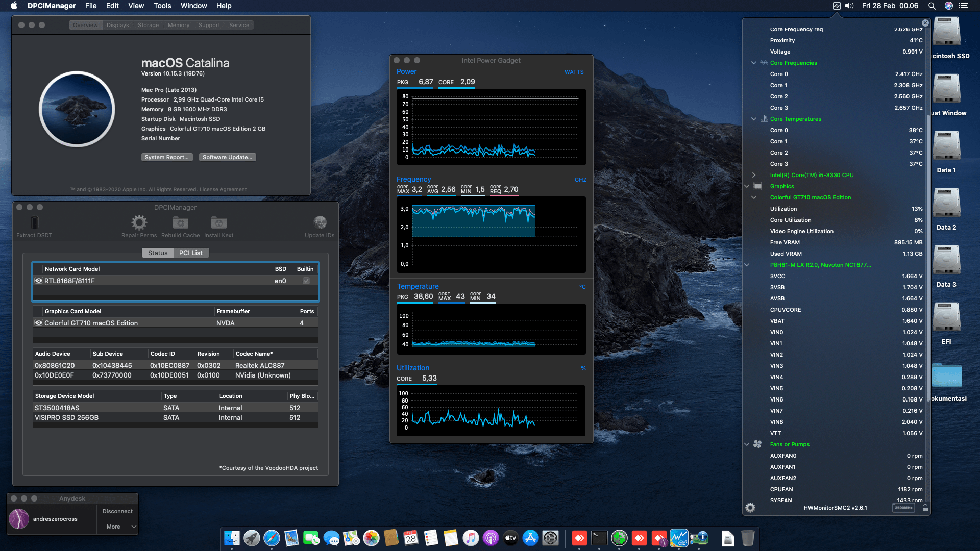The image size is (980, 551).
Task: Collapse the Graphics section in HWMonitor
Action: pyautogui.click(x=747, y=186)
